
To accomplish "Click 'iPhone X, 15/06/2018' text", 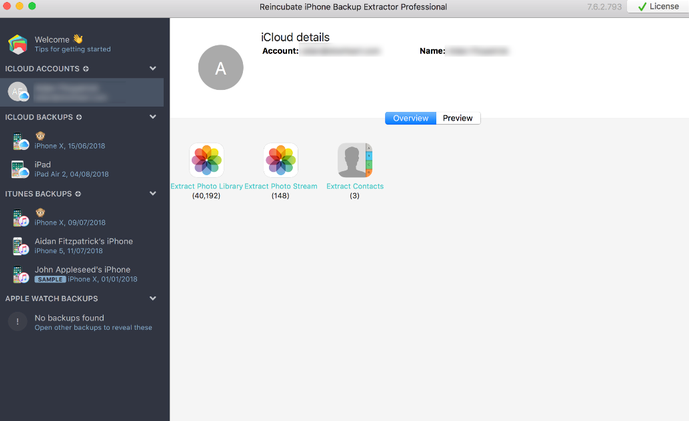I will 70,146.
